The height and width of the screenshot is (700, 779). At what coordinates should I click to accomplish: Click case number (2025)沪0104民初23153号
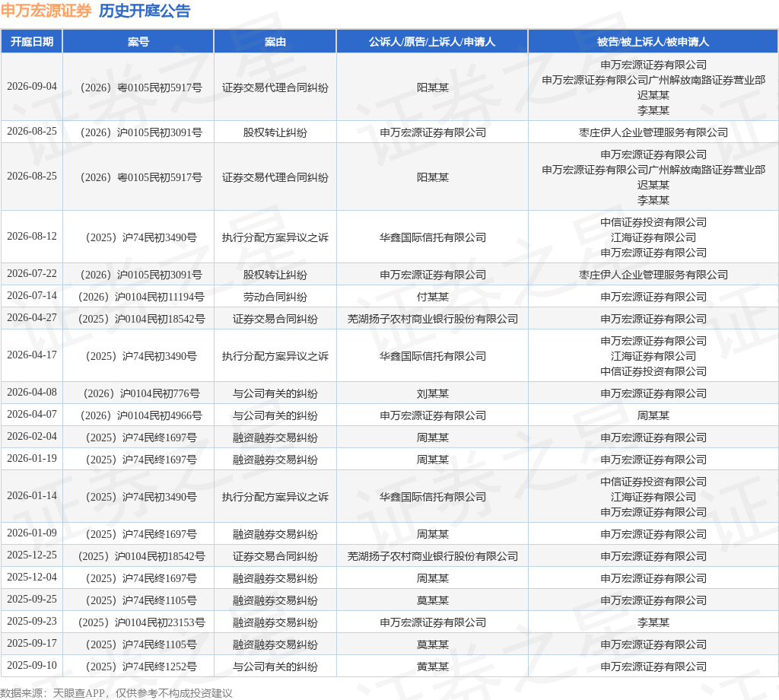click(x=141, y=622)
